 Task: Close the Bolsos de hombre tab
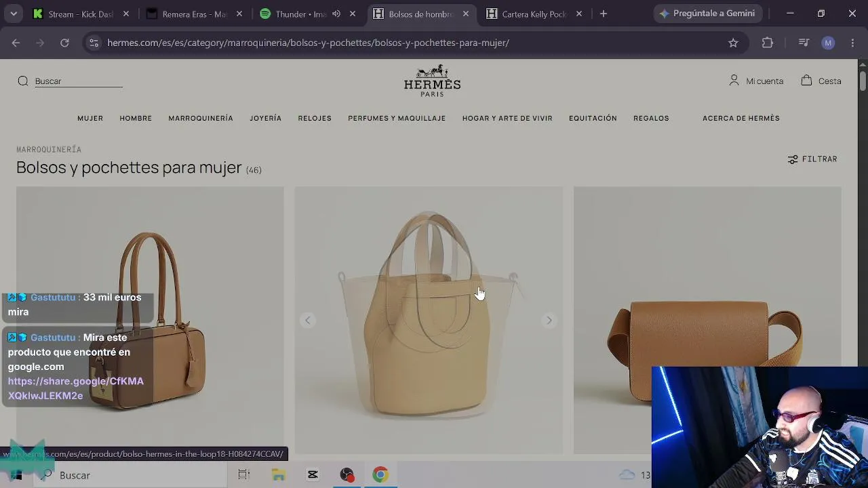click(x=466, y=14)
